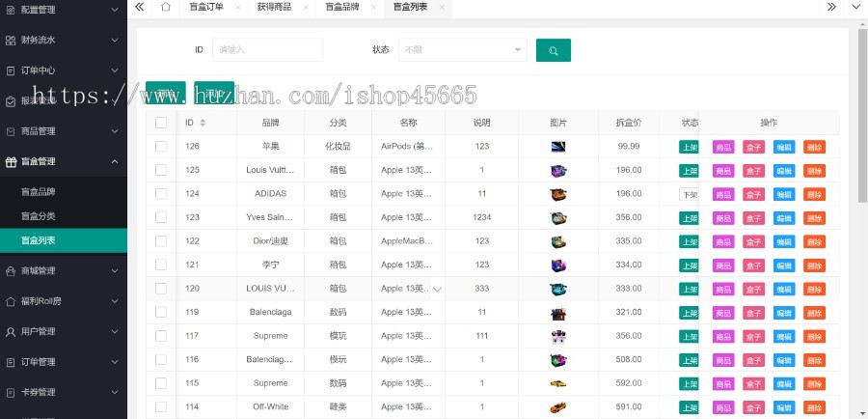Image resolution: width=868 pixels, height=419 pixels.
Task: Sort the table by ID column arrows
Action: (203, 123)
